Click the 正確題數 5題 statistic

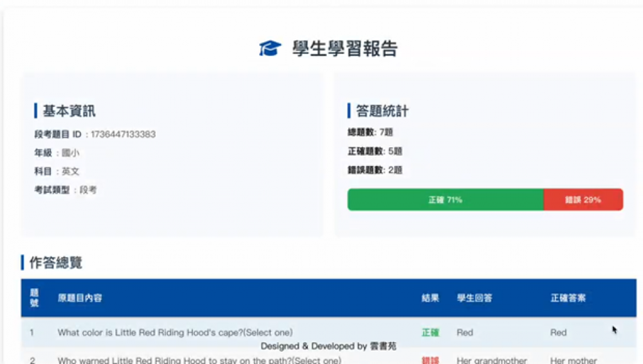pos(374,152)
